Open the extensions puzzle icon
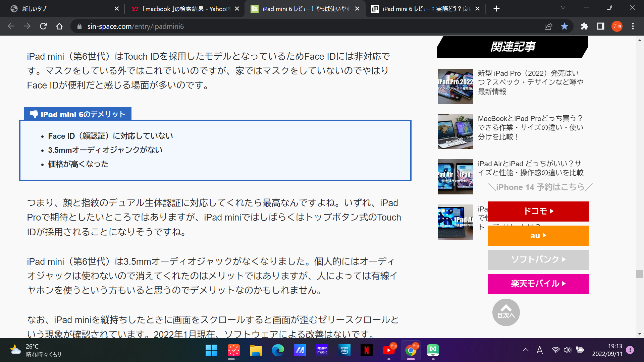This screenshot has height=362, width=644. 585,26
